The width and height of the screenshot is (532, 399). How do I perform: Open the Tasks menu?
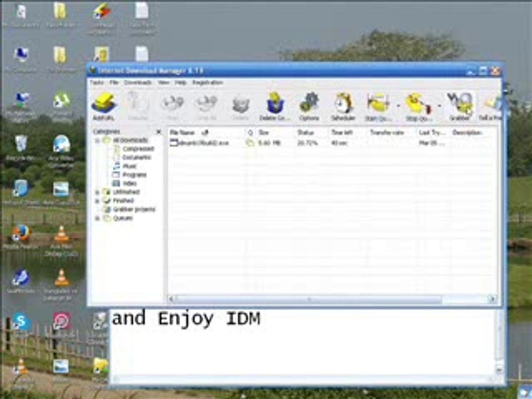97,82
